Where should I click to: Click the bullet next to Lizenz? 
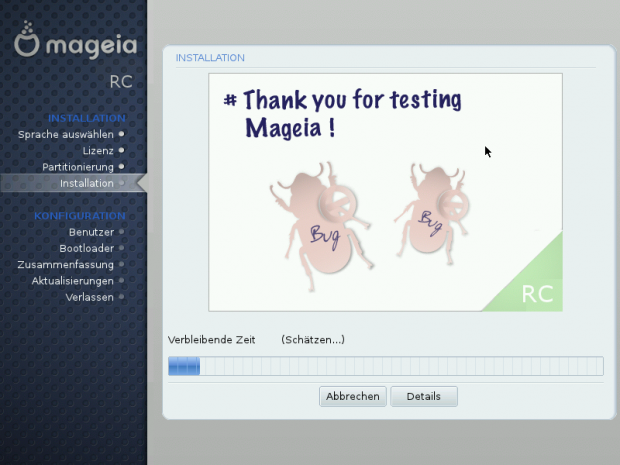[122, 150]
